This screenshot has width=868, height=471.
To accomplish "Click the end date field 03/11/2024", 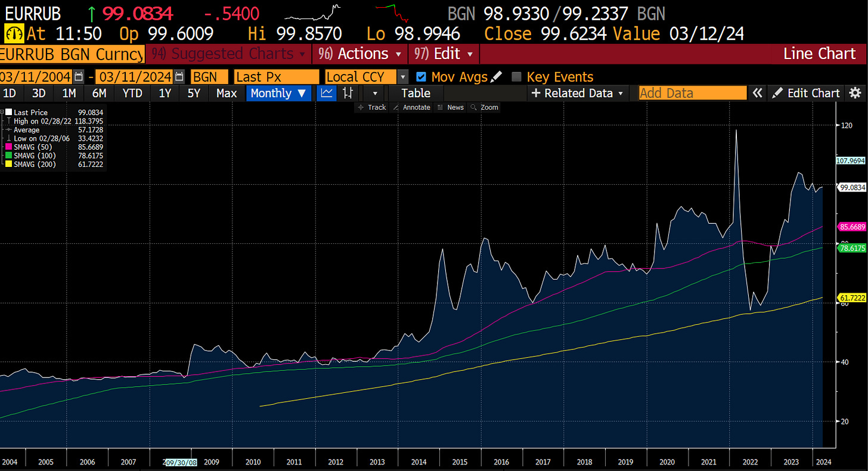I will pos(134,77).
